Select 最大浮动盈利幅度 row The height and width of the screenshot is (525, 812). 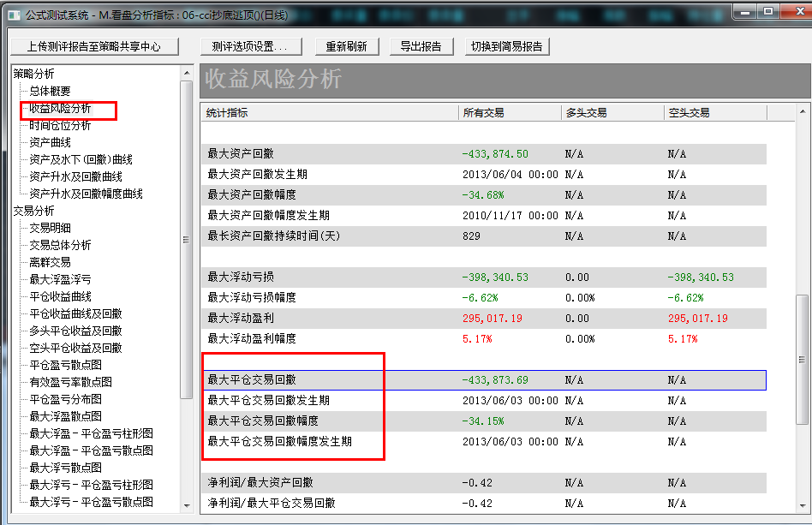tap(484, 338)
